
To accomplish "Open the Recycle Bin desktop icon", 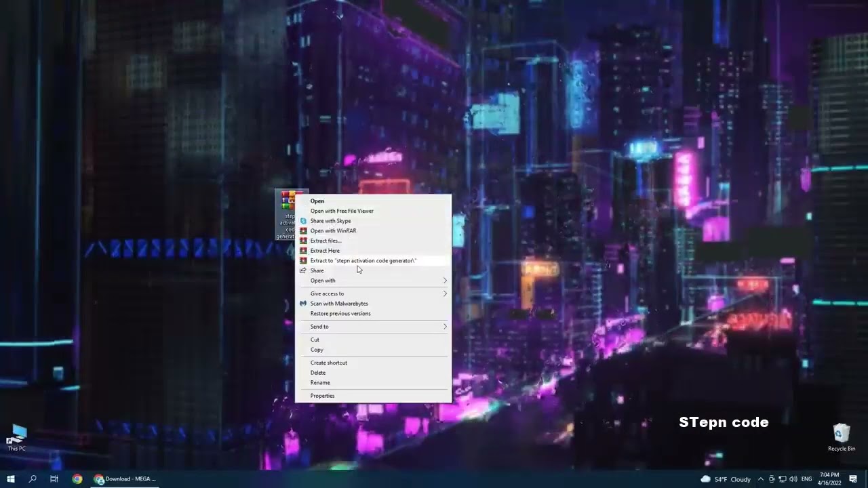I will pos(842,438).
